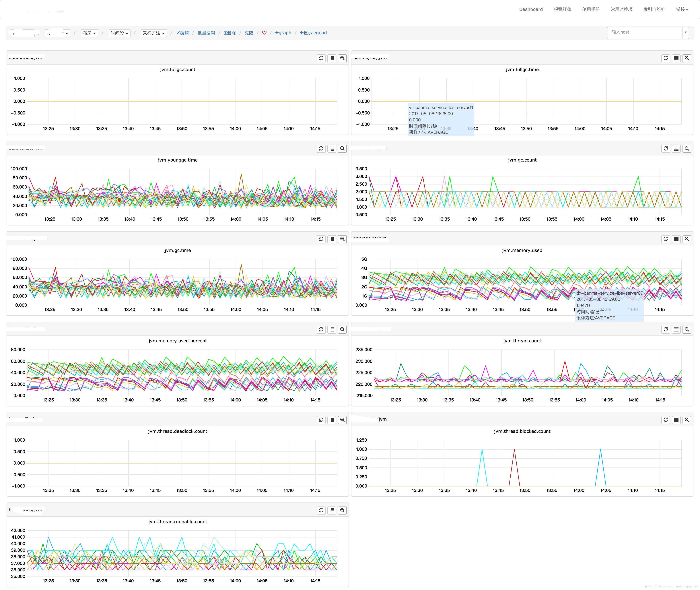Open 常用监控项 nav item
Image resolution: width=700 pixels, height=590 pixels.
(x=621, y=9)
